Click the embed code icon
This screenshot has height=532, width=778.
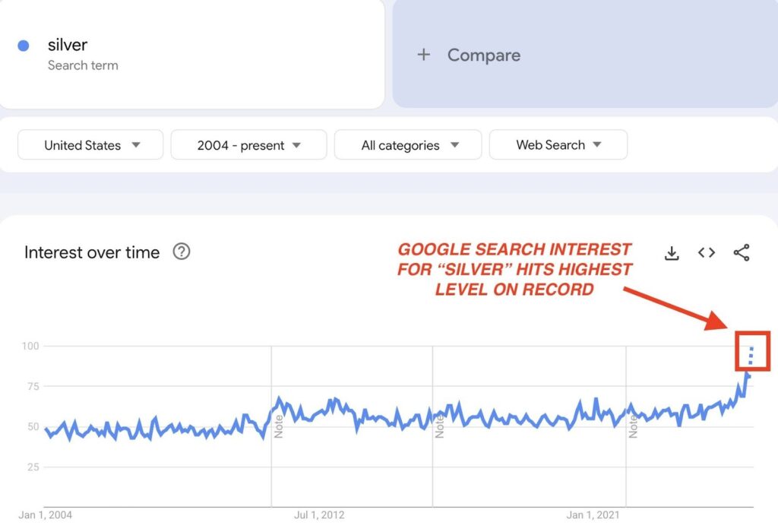pos(707,253)
